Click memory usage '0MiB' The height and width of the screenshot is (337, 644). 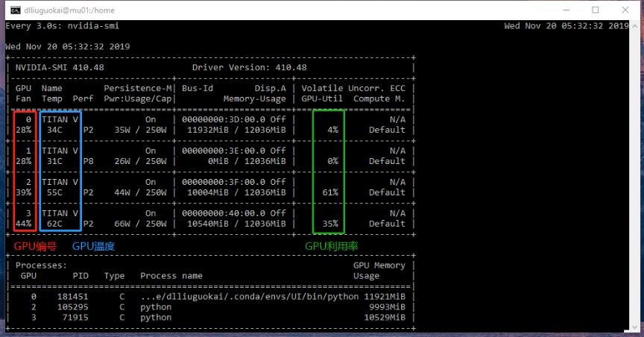[218, 161]
